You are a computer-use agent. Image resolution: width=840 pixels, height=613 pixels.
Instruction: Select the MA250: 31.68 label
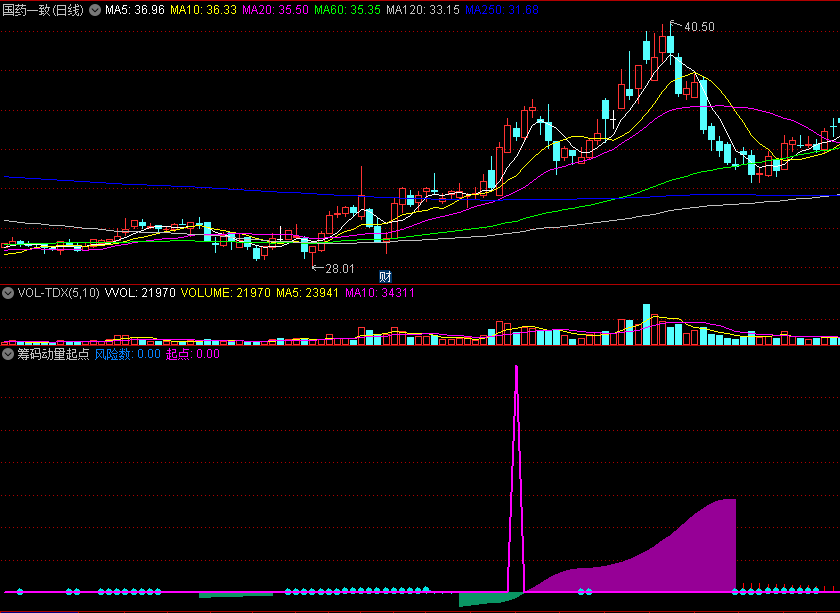(502, 10)
